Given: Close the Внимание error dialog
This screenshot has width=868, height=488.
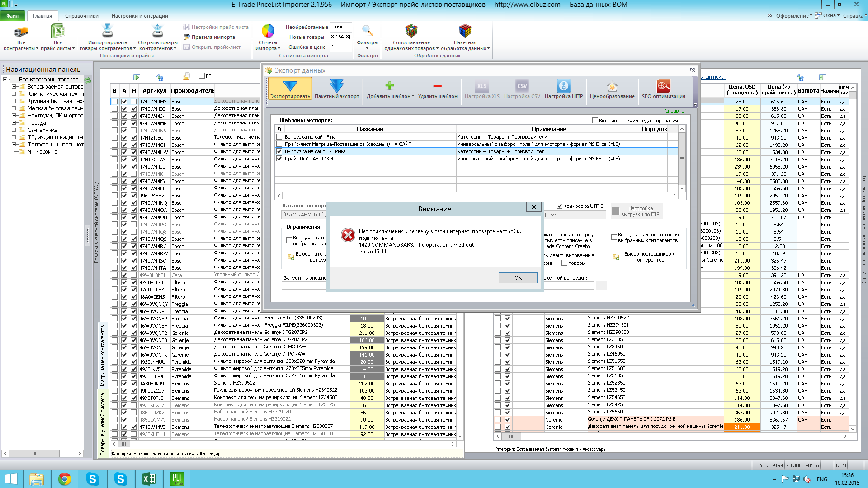Looking at the screenshot, I should coord(534,207).
